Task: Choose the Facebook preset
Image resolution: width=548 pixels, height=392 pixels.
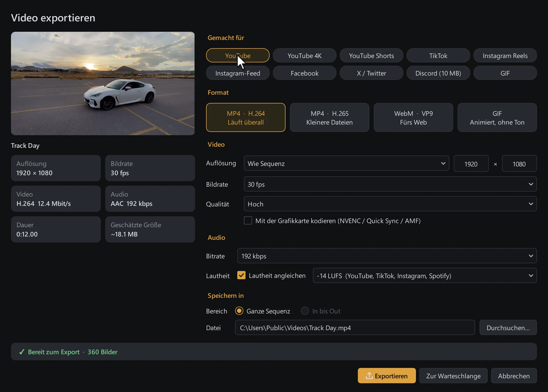Action: pos(305,73)
